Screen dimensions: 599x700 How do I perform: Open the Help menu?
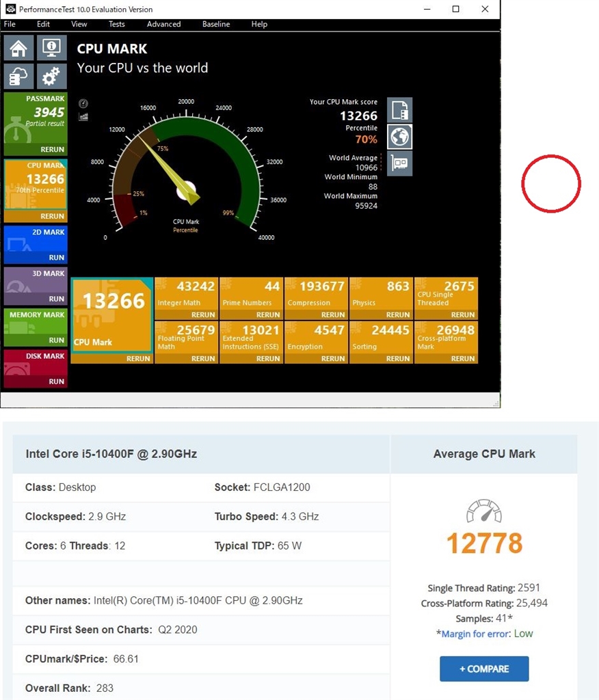[259, 24]
